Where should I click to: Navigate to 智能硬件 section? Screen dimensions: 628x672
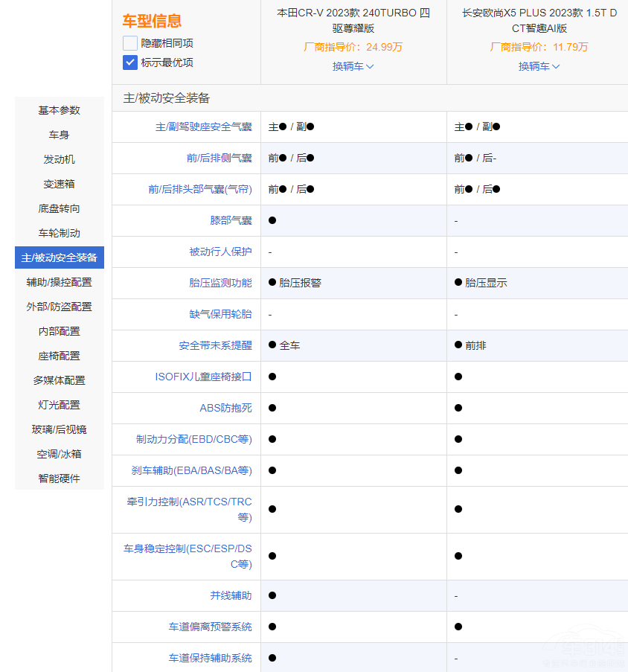coord(60,479)
